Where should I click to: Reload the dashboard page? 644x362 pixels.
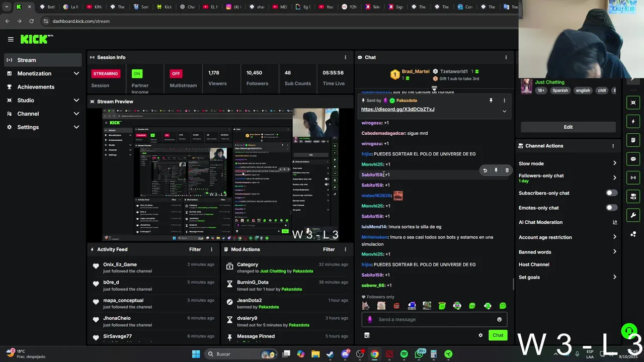coord(31,21)
